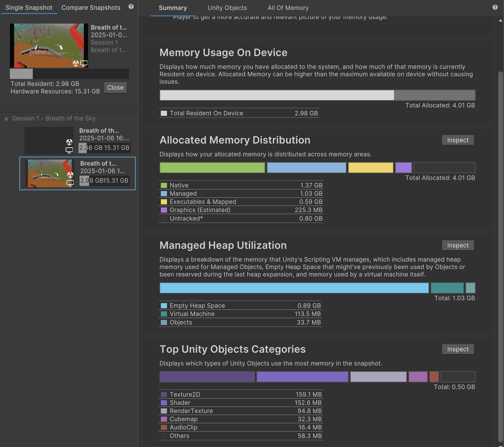The image size is (504, 447).
Task: Collapse the Session 1 - Breath of the Sky group
Action: (x=6, y=119)
